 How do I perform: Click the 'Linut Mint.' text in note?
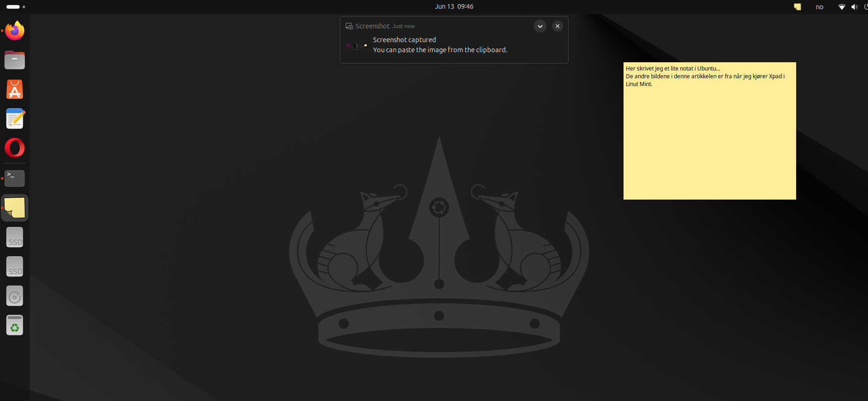tap(639, 84)
